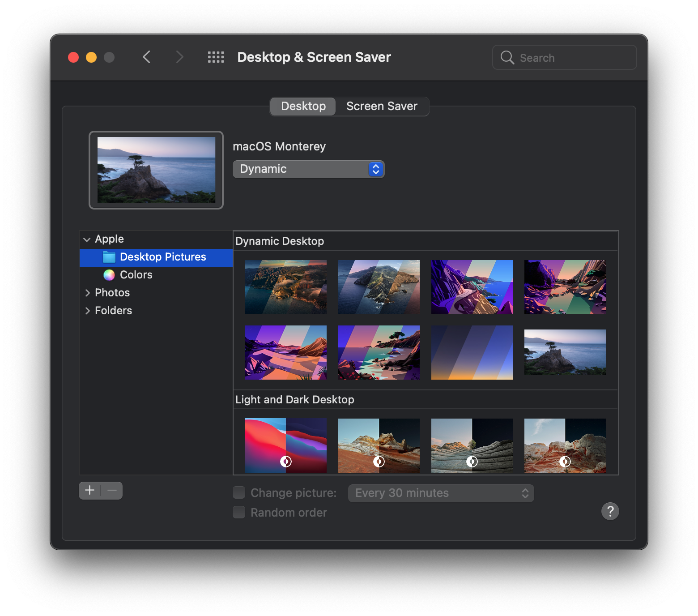Choose the illustrated coastal road dynamic wallpaper
Viewport: 698px width, 616px height.
click(472, 287)
